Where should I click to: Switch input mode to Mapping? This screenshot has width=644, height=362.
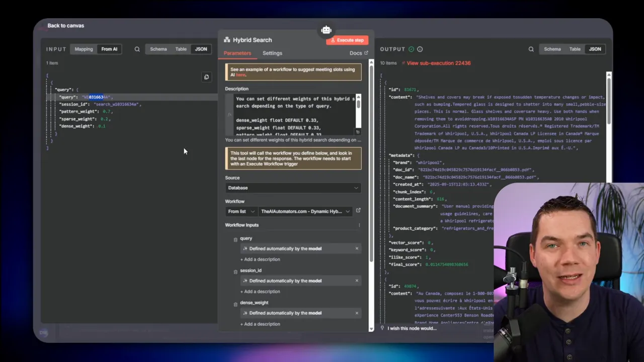pos(84,49)
